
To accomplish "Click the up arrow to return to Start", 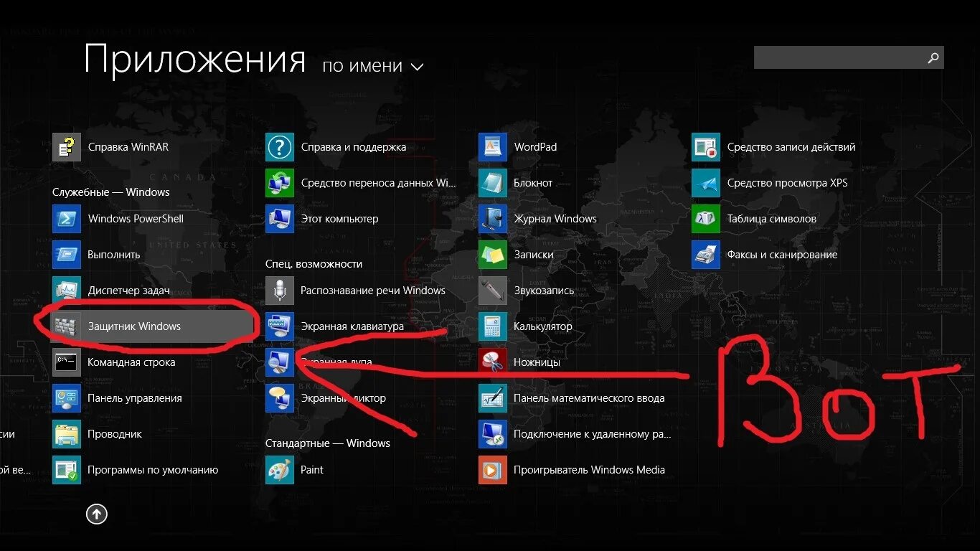I will point(97,514).
